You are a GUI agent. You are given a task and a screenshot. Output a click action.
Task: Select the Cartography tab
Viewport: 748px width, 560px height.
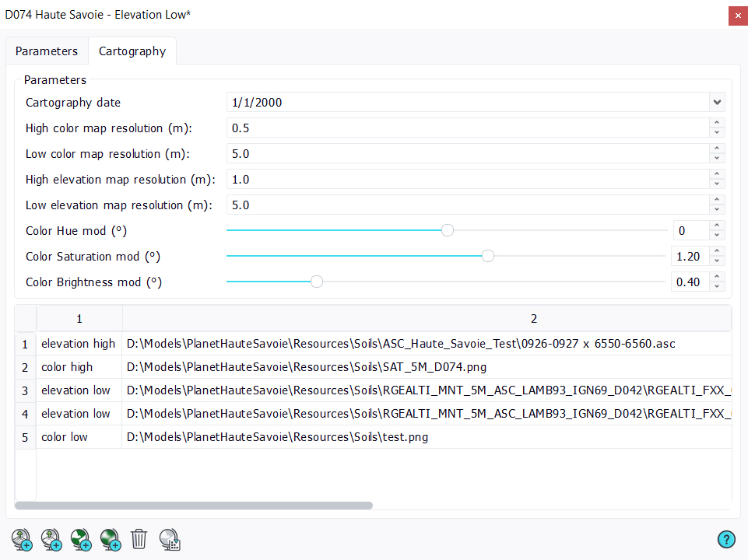pyautogui.click(x=132, y=51)
